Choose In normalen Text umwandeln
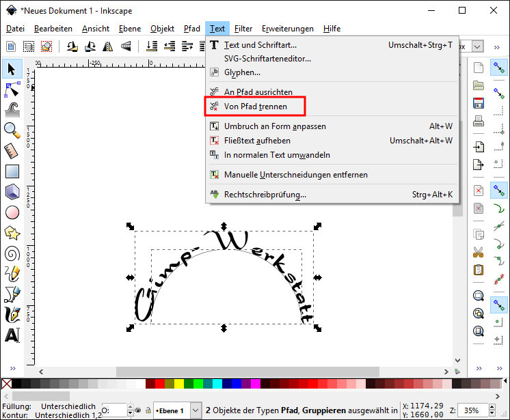The image size is (510, 420). 332,155
